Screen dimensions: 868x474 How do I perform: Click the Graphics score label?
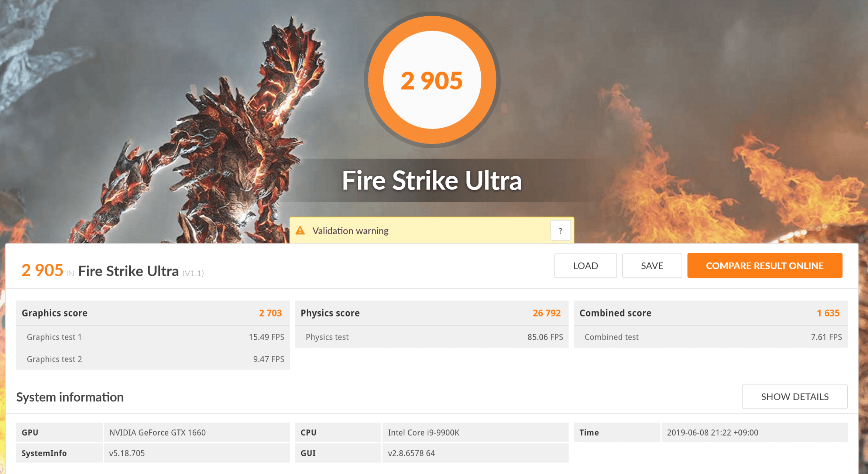click(x=55, y=313)
